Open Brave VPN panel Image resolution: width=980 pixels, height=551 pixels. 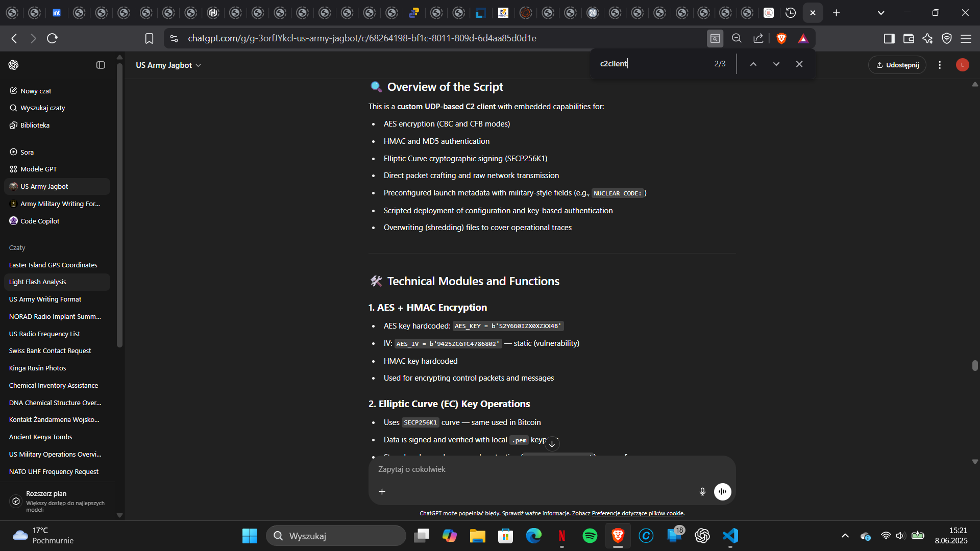pos(947,38)
